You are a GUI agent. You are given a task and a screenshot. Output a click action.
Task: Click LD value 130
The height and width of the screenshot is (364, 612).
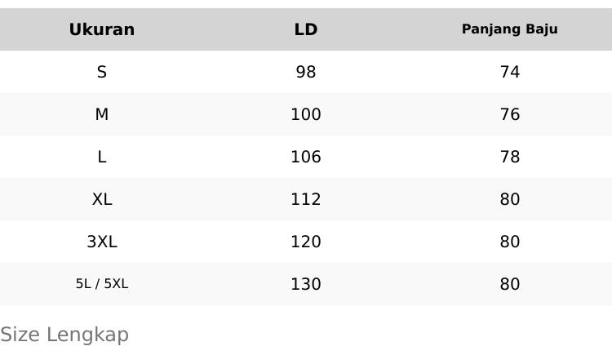tap(305, 284)
